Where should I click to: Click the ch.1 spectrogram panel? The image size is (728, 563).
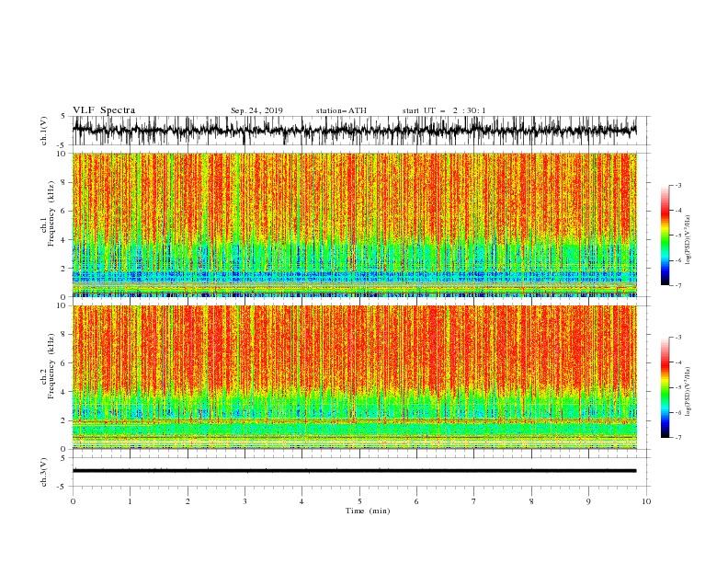click(354, 224)
